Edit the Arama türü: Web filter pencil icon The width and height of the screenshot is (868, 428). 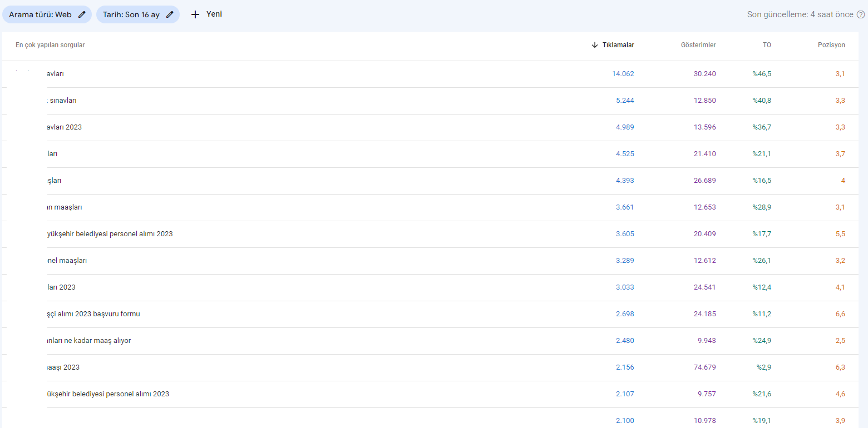click(82, 15)
